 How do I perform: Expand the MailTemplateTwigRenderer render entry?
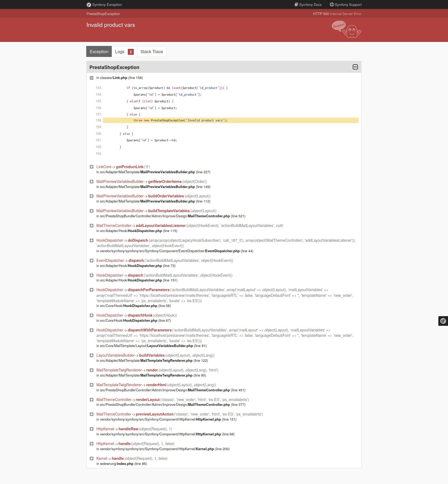pos(92,370)
